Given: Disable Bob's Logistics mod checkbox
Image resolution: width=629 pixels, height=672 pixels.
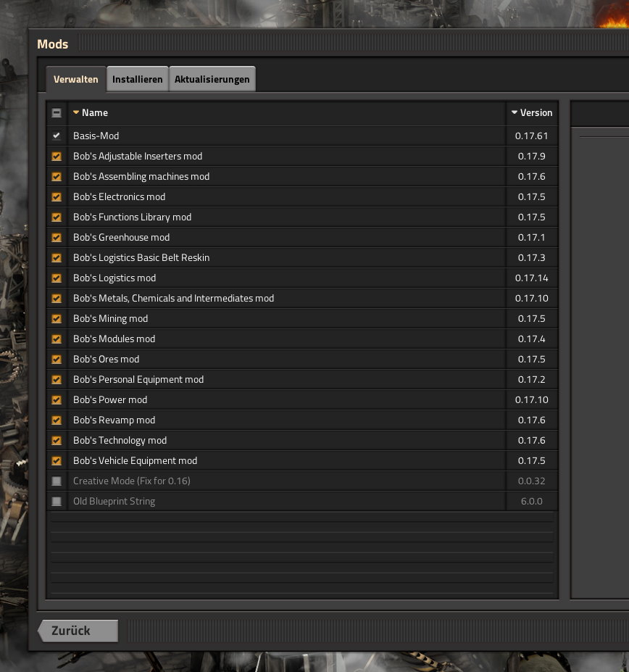Looking at the screenshot, I should coord(56,278).
